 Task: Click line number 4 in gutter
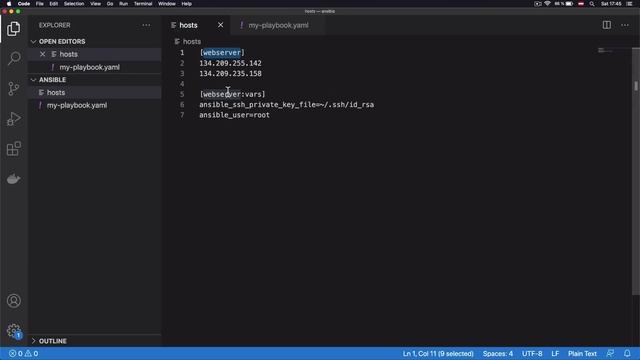(182, 84)
